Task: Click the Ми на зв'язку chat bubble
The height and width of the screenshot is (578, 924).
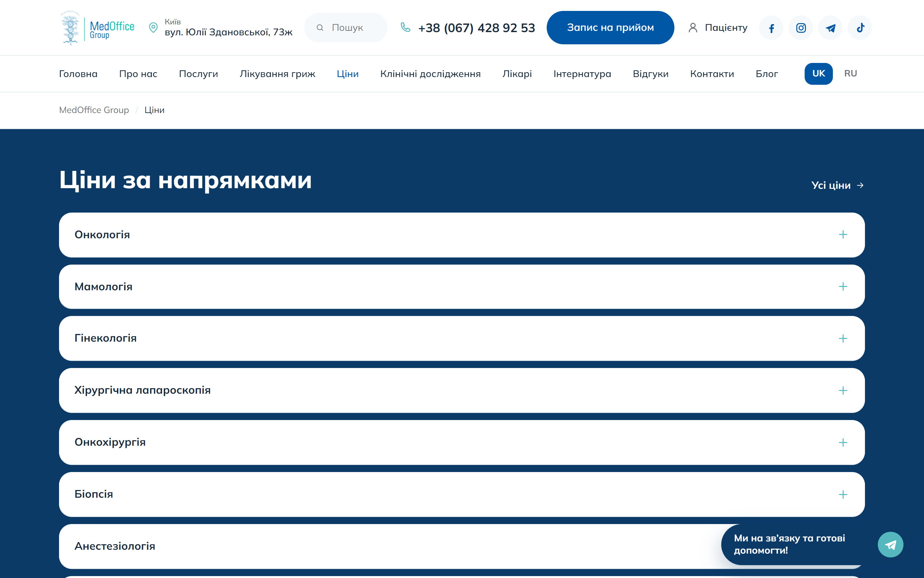Action: coord(790,544)
